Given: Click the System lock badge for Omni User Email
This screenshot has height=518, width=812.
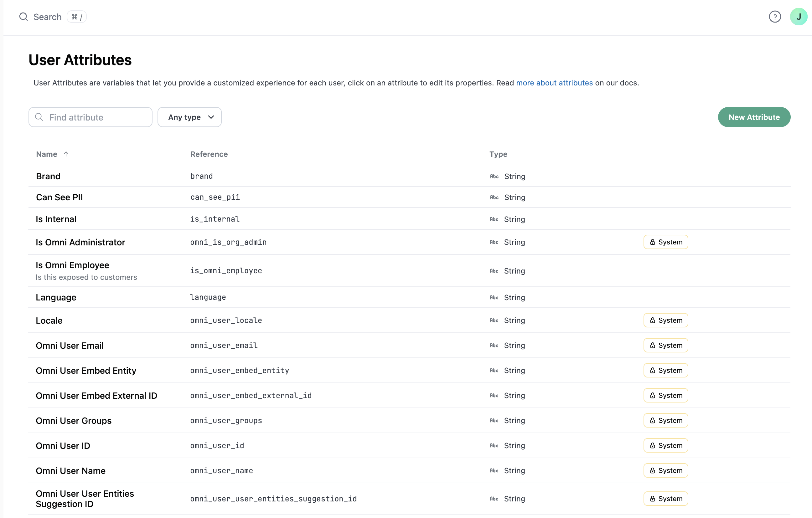Looking at the screenshot, I should tap(665, 345).
